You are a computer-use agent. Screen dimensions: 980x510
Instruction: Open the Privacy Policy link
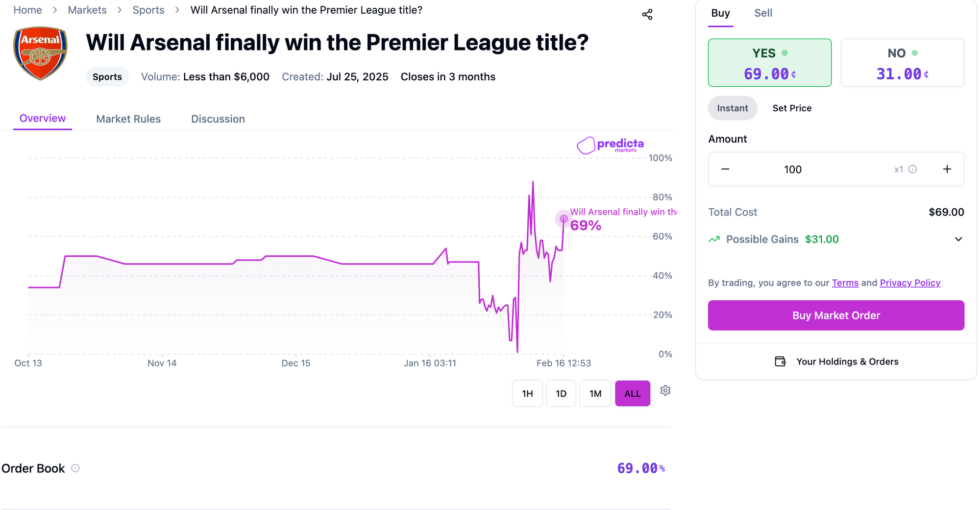910,283
